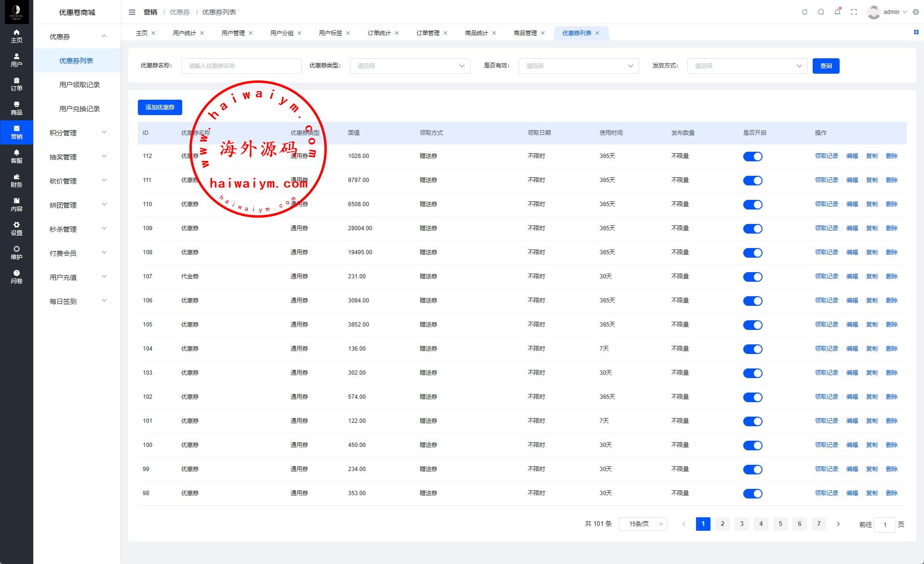Open 用户领取记录 menu item

coord(79,85)
